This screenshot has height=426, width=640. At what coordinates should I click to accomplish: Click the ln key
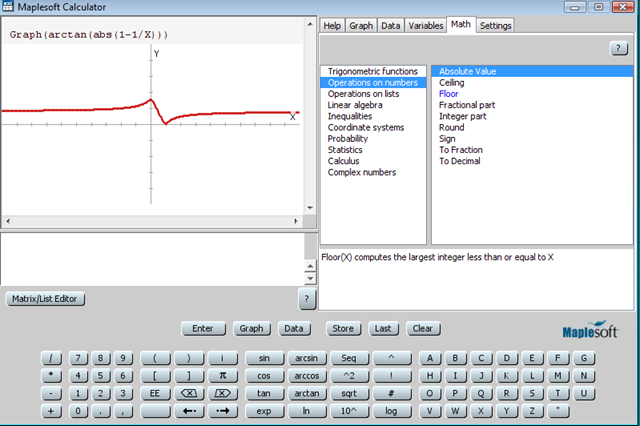coord(307,411)
